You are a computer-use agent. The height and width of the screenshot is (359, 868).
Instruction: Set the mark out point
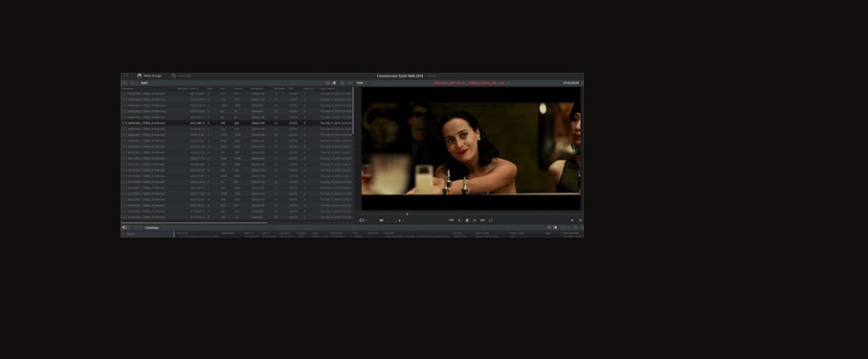[x=580, y=220]
